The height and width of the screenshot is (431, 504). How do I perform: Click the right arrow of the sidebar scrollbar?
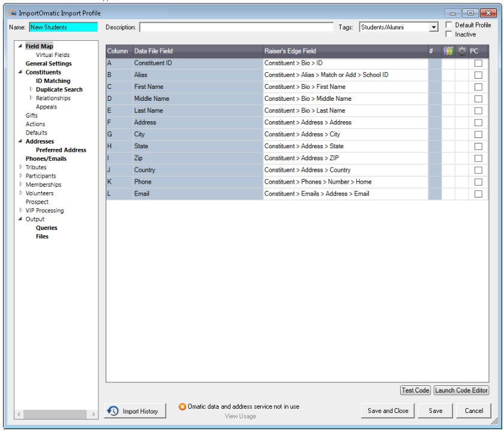(x=95, y=414)
